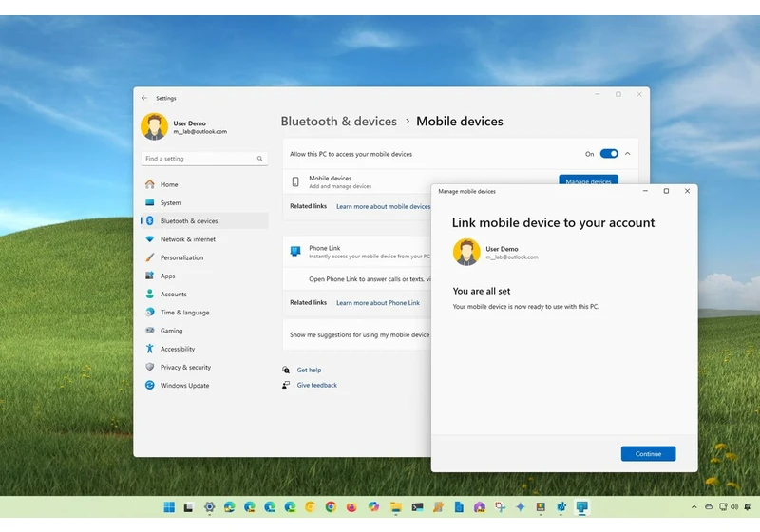The image size is (760, 532).
Task: Click the Phone Link row icon
Action: pyautogui.click(x=295, y=251)
